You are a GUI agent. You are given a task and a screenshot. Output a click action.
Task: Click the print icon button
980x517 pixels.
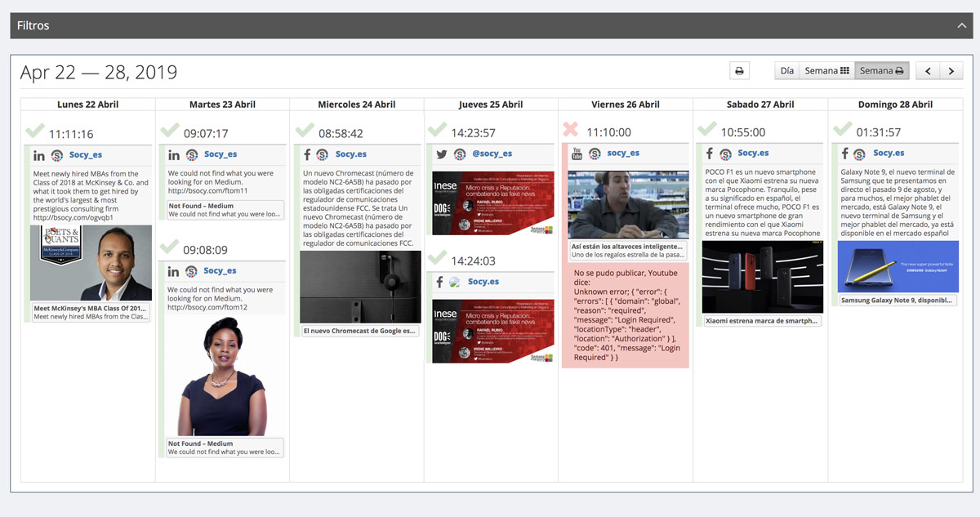(x=739, y=71)
